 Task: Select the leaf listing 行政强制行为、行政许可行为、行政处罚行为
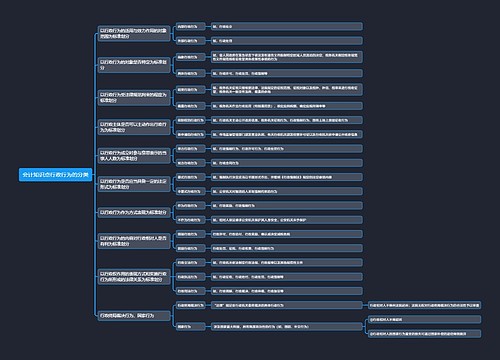coord(287,149)
